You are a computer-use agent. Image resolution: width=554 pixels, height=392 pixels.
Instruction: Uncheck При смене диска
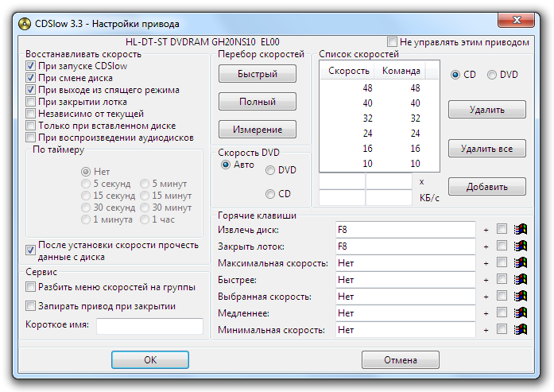[31, 78]
